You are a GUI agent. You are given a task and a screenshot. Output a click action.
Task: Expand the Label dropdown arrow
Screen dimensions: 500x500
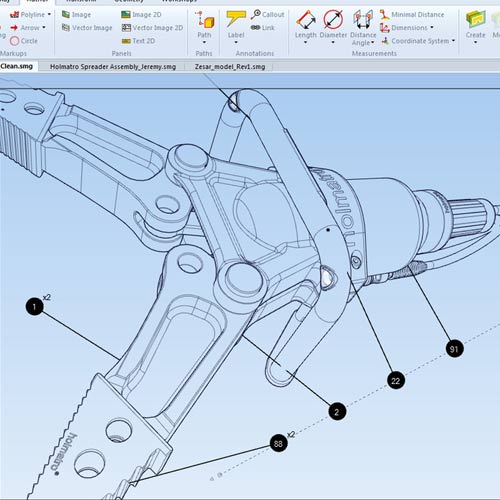point(236,42)
